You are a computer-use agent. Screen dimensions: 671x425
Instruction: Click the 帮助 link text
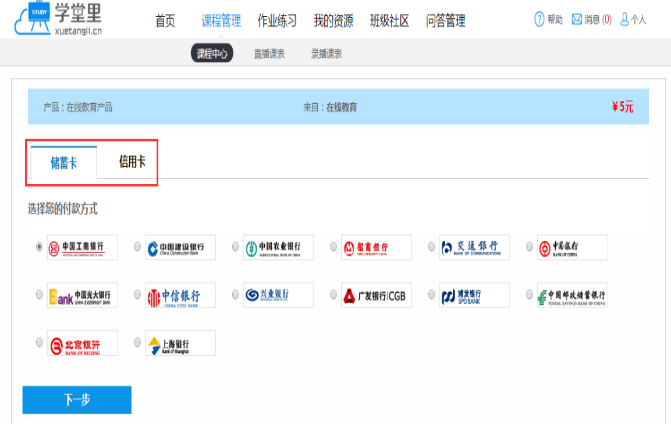pos(555,19)
